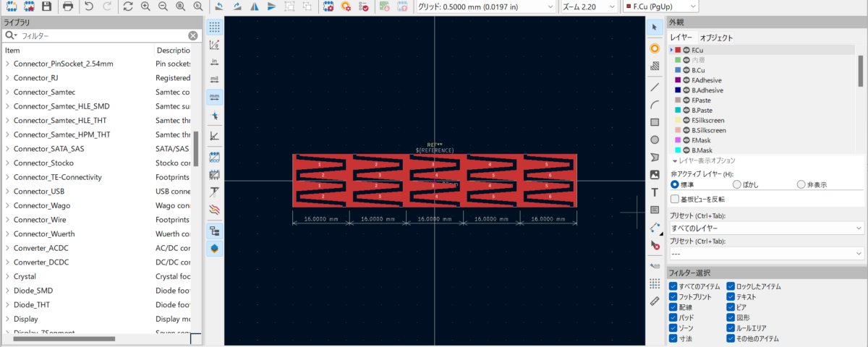Enable the flip board view checkbox
The height and width of the screenshot is (347, 868).
[x=675, y=199]
